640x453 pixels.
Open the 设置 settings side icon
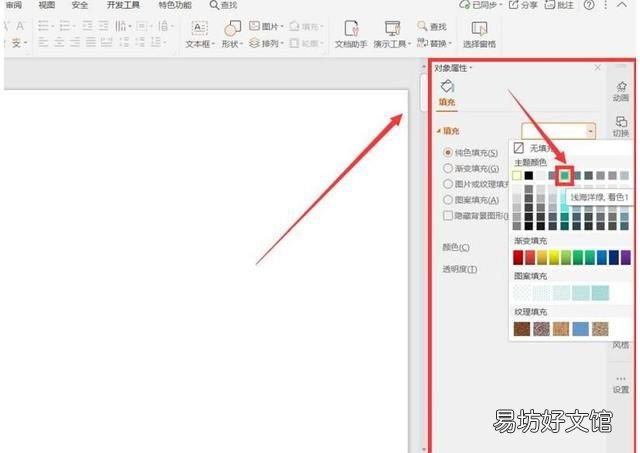(621, 385)
